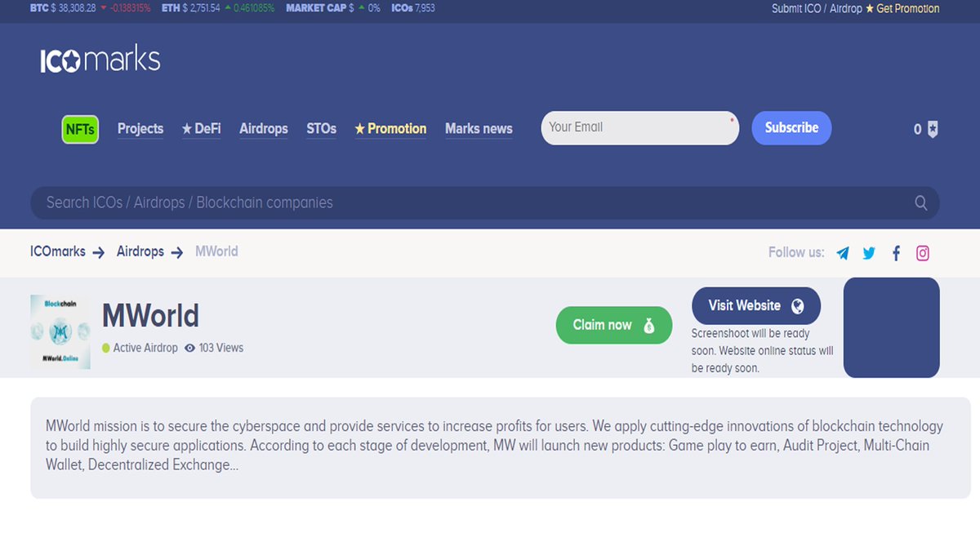
Task: Click the MARKET CAP ticker
Action: click(x=333, y=8)
